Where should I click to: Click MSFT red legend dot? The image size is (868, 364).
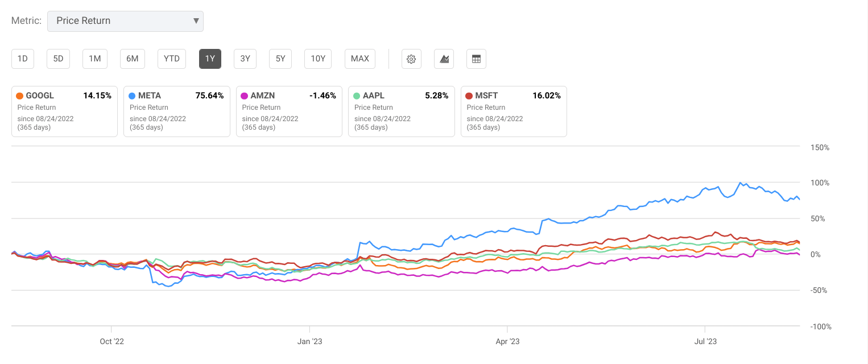(x=469, y=96)
